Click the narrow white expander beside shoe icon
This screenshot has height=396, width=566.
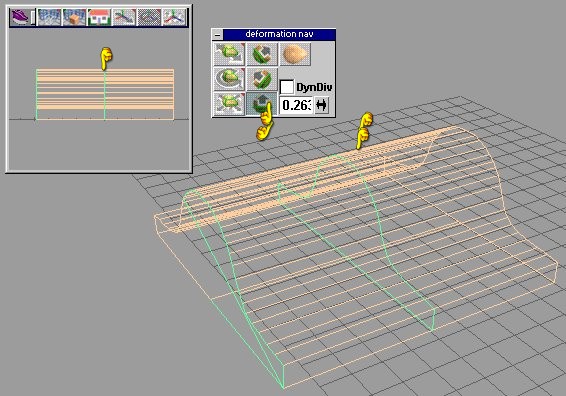33,17
